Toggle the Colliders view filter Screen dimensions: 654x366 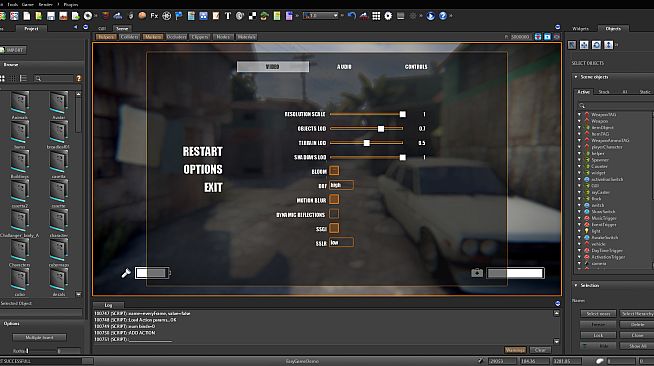129,37
